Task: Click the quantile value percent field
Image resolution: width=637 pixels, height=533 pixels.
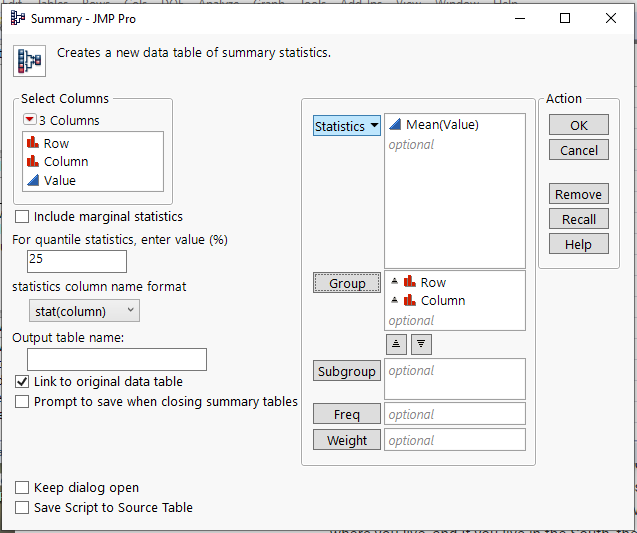Action: [x=77, y=262]
